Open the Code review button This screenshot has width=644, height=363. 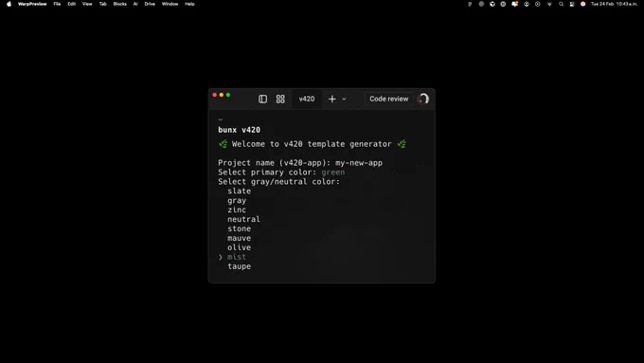click(388, 100)
